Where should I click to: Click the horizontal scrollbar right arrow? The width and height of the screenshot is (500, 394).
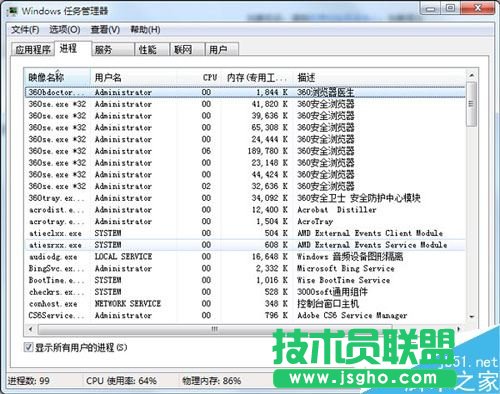[x=459, y=329]
